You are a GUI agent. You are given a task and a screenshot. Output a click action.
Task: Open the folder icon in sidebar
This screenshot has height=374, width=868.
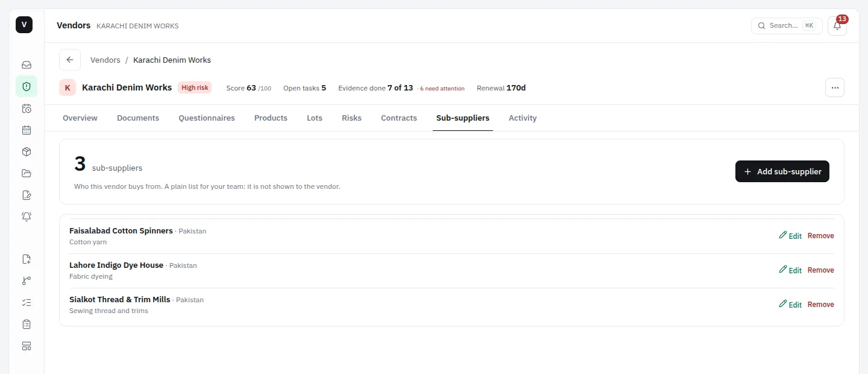[x=27, y=173]
